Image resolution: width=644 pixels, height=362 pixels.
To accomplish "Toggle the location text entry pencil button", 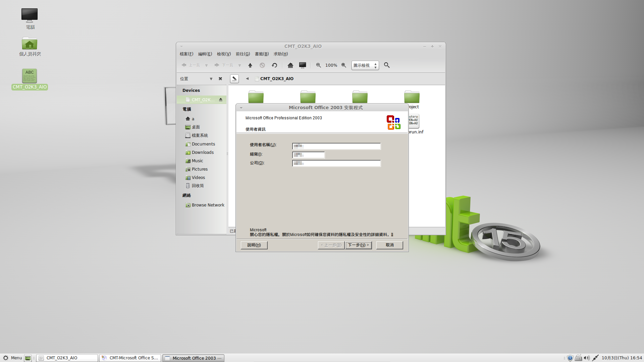I will pos(234,79).
